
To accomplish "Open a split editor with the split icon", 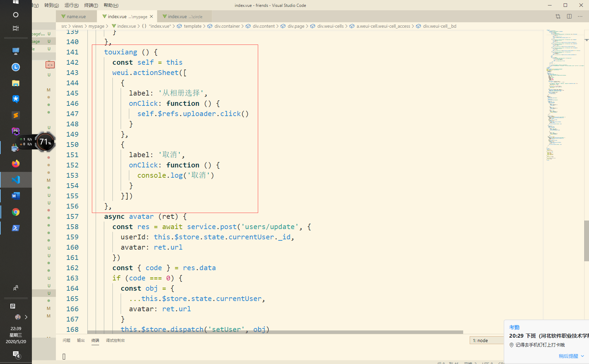I will (x=569, y=16).
